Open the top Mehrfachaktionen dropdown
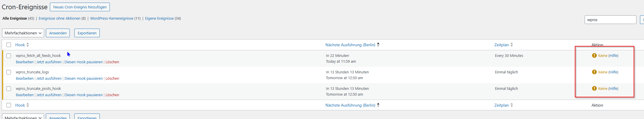 pyautogui.click(x=23, y=33)
